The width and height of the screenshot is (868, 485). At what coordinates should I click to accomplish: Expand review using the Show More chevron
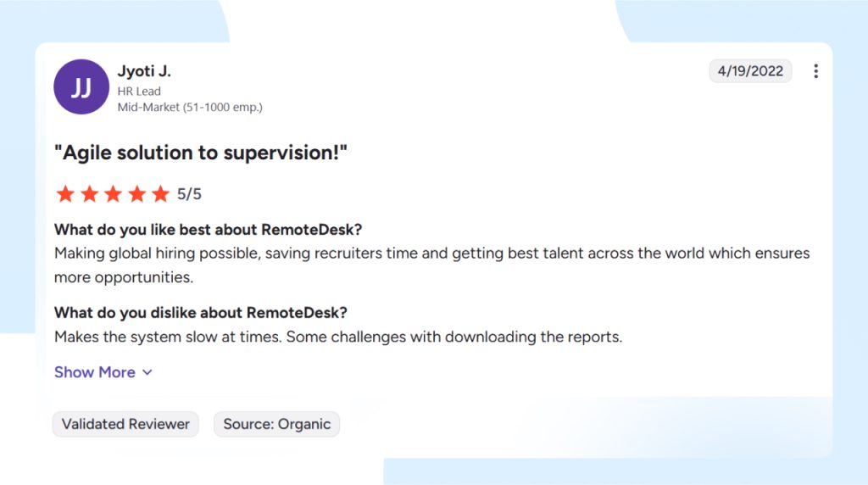tap(147, 372)
